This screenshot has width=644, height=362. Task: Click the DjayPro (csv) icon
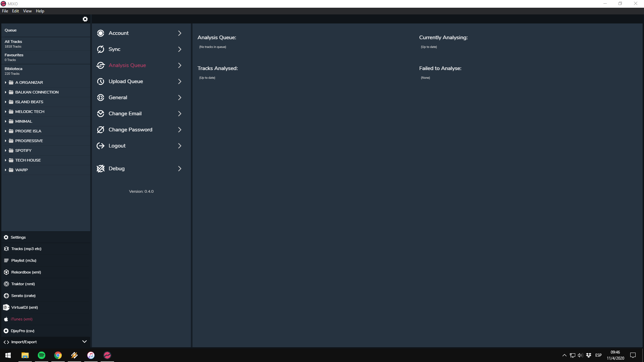pyautogui.click(x=6, y=331)
